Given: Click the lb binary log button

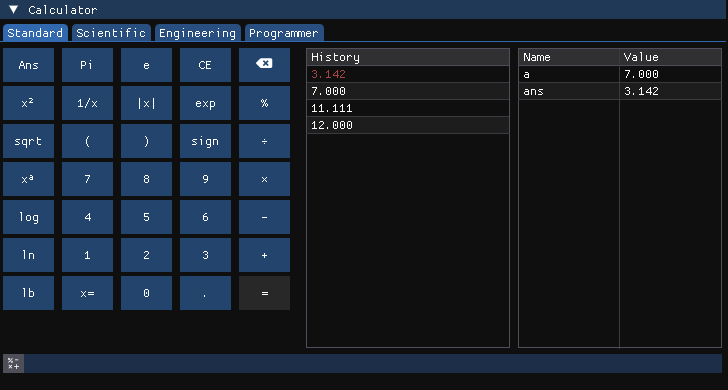Looking at the screenshot, I should coord(28,293).
